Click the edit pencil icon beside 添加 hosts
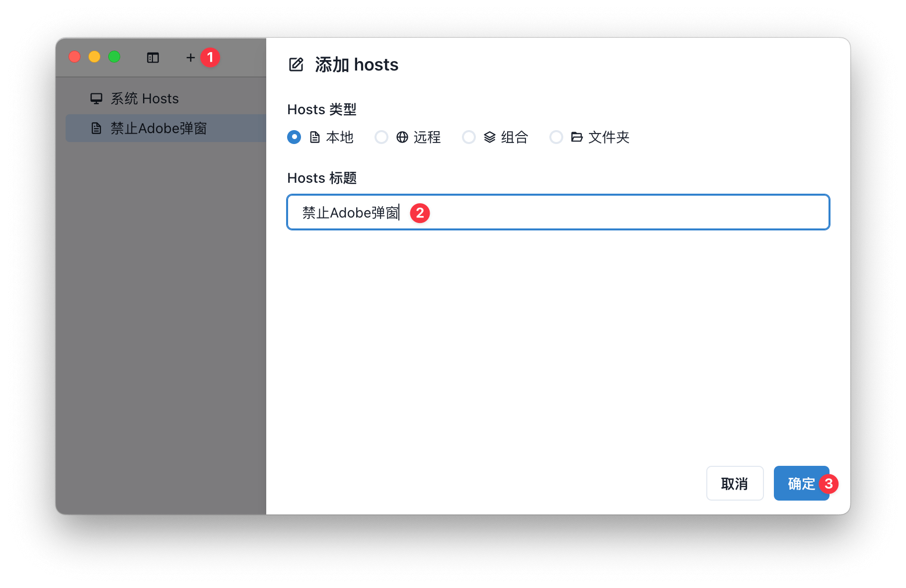Screen dimensions: 906x588 (x=296, y=64)
